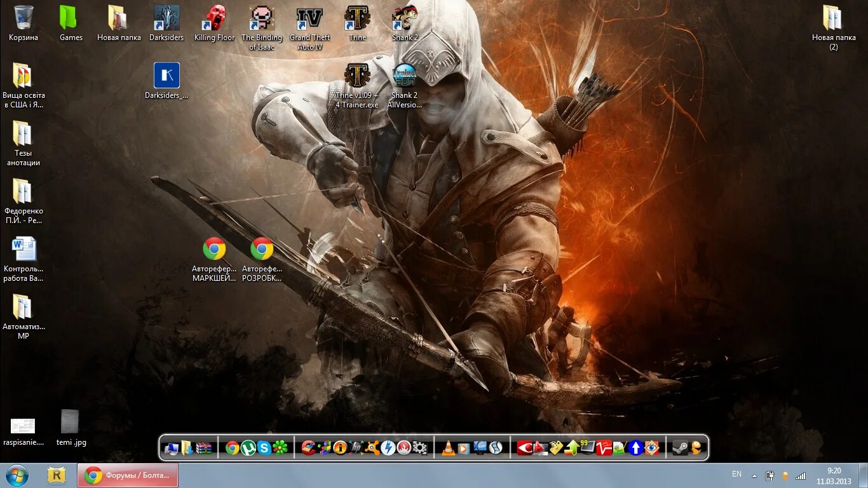
Task: Open the Автореферат РОЗРОБК... Chrome file
Action: coord(262,259)
